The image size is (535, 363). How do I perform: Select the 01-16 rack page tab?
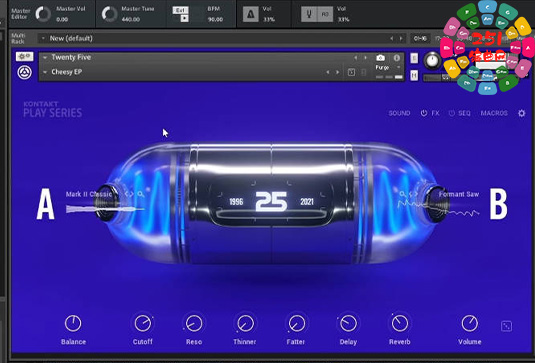tap(420, 39)
